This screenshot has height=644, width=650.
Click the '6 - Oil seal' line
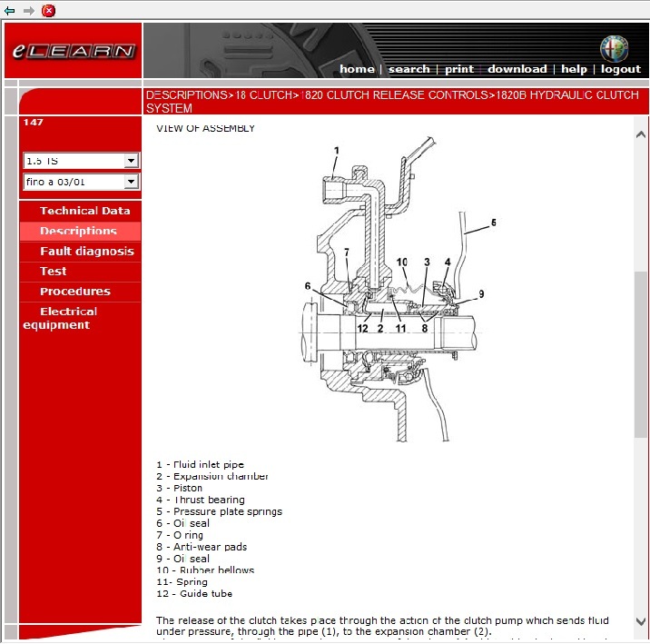click(182, 523)
